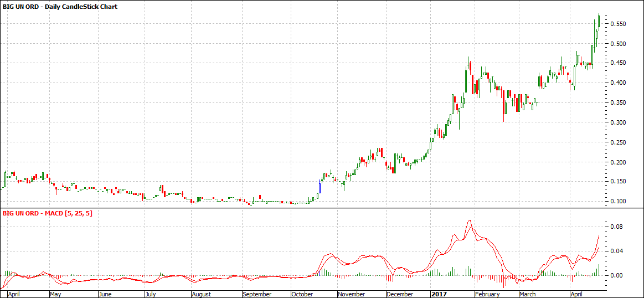Click the 0.04 MACD axis label
This screenshot has width=644, height=298.
pos(616,251)
